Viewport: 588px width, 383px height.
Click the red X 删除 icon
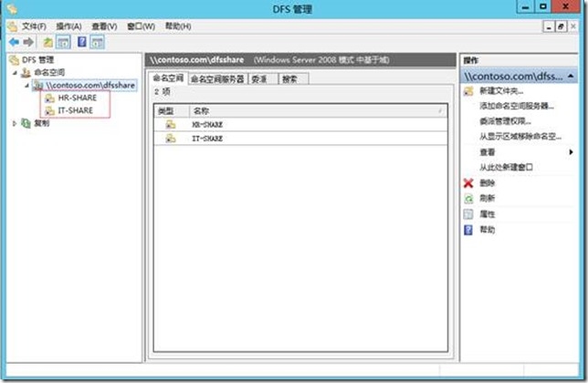468,183
